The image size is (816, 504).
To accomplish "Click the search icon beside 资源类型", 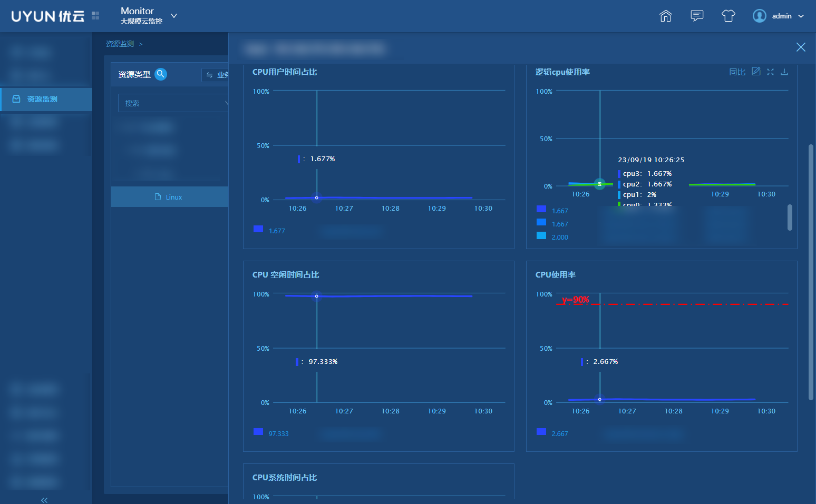I will coord(161,74).
